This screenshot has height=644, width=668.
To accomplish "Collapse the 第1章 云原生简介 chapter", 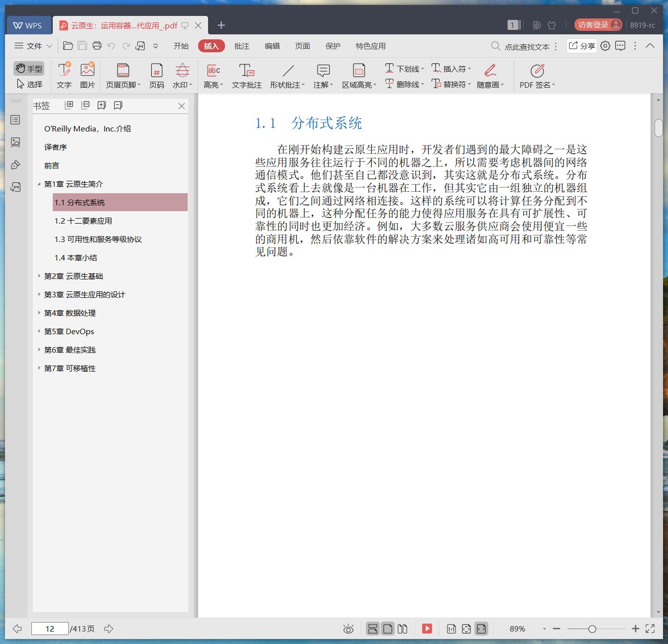I will point(39,184).
